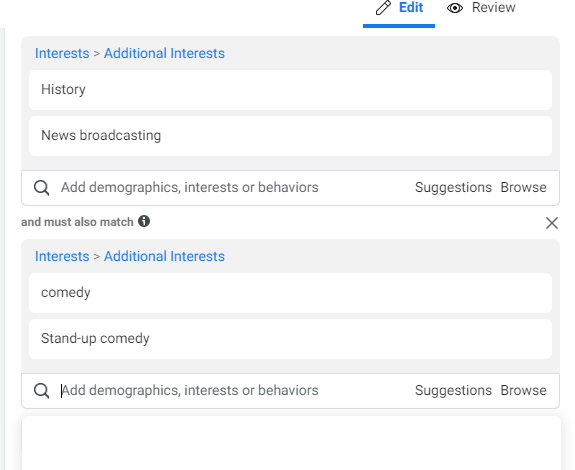Select the News broadcasting interest row

(x=290, y=136)
